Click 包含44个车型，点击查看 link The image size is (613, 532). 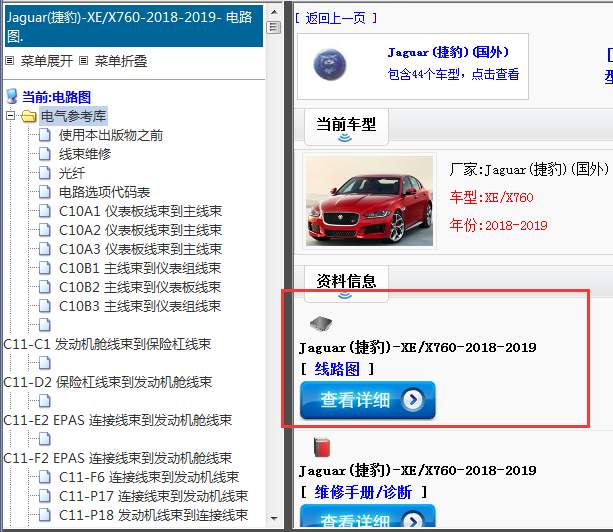click(x=453, y=74)
